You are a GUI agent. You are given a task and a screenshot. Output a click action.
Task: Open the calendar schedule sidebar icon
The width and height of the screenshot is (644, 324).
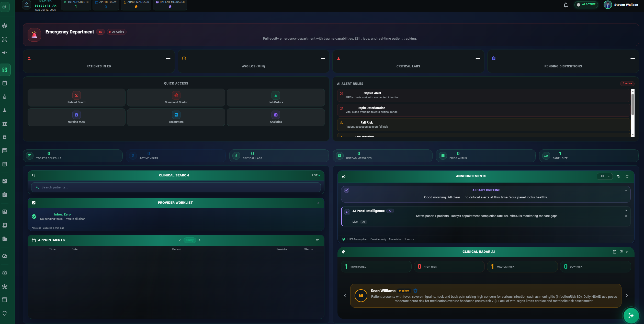tap(5, 83)
